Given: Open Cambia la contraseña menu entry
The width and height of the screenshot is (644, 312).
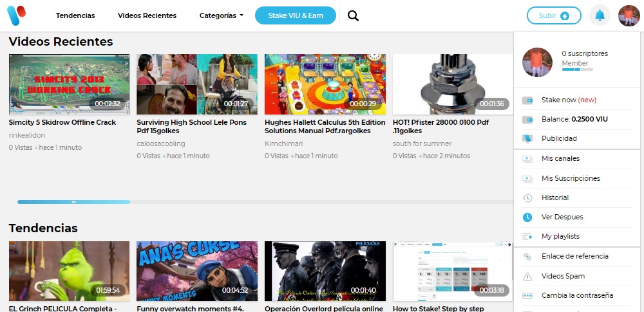Looking at the screenshot, I should (576, 295).
